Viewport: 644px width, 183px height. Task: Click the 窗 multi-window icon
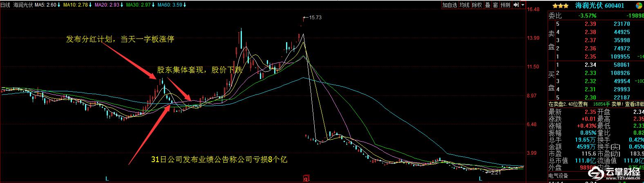pyautogui.click(x=495, y=5)
